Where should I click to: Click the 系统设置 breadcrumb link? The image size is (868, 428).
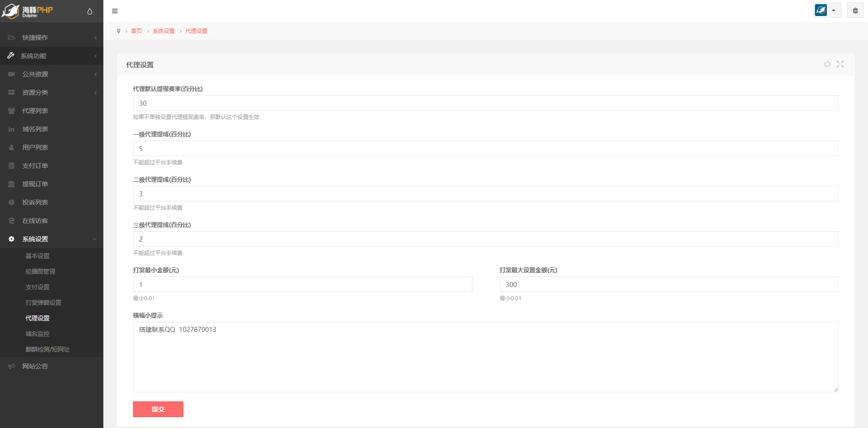164,31
